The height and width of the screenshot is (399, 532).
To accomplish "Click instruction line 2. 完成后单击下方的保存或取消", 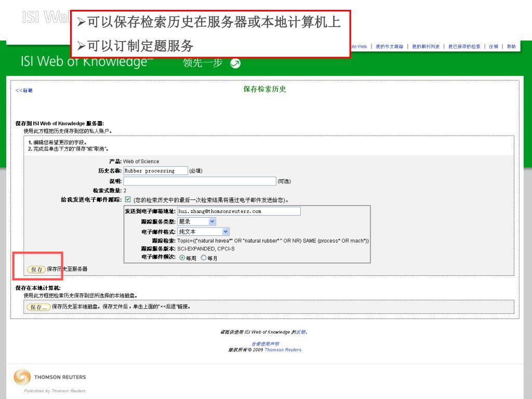I will 68,149.
